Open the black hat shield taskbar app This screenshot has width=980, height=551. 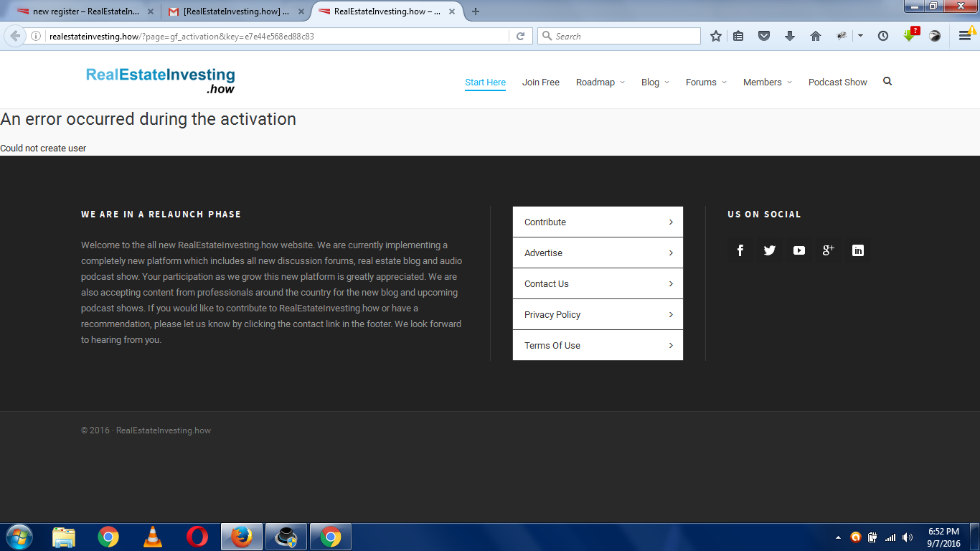click(286, 537)
